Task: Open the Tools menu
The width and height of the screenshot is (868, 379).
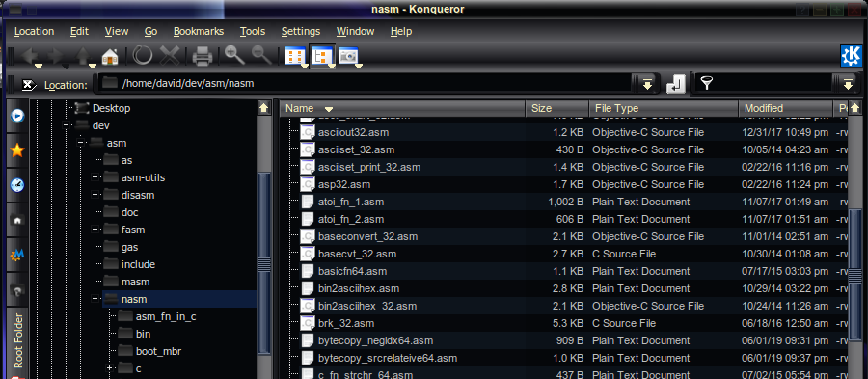Action: click(253, 32)
